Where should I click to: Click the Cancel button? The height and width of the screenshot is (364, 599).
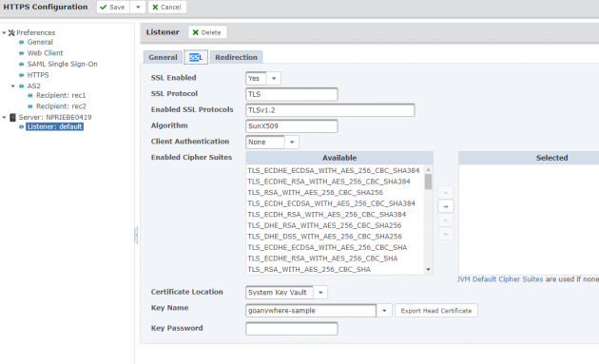[x=167, y=8]
